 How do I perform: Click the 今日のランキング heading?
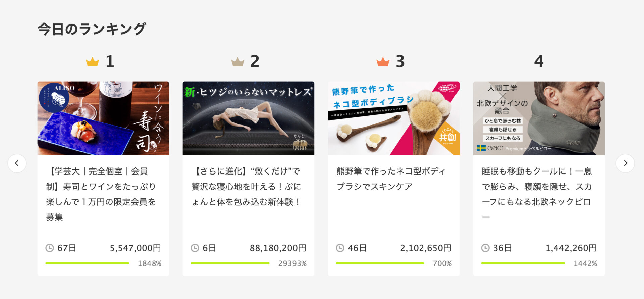click(92, 29)
